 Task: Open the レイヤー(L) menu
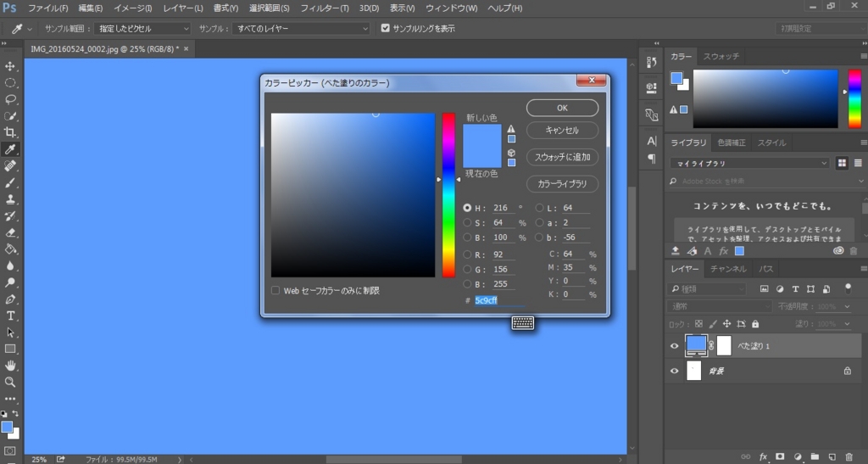coord(183,8)
